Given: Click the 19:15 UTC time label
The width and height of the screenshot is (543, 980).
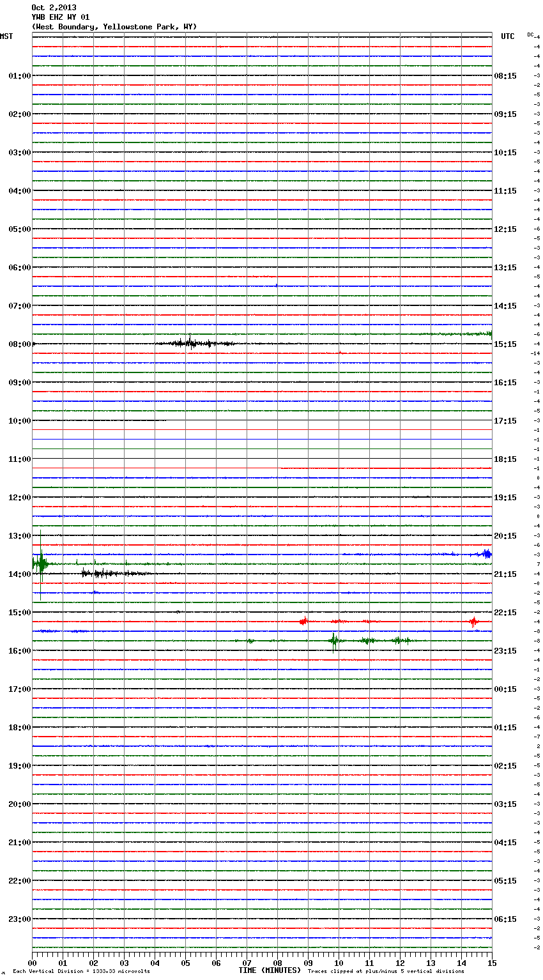Looking at the screenshot, I should (x=505, y=498).
